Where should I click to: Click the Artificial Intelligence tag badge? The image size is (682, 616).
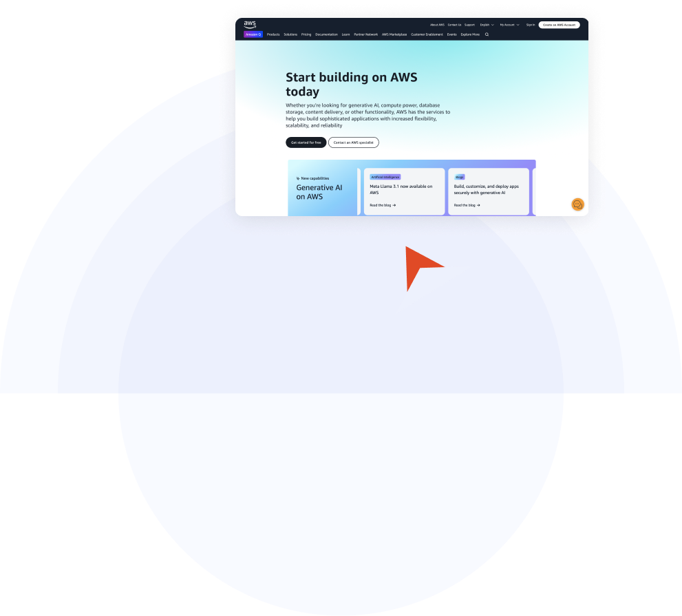[385, 177]
